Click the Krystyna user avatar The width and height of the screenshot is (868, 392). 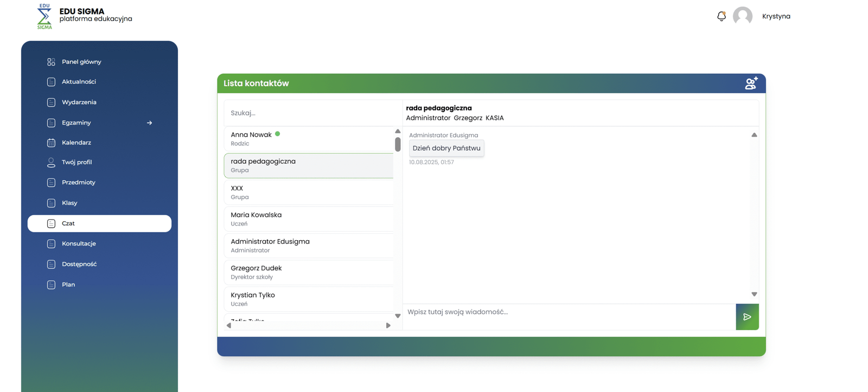pos(742,16)
